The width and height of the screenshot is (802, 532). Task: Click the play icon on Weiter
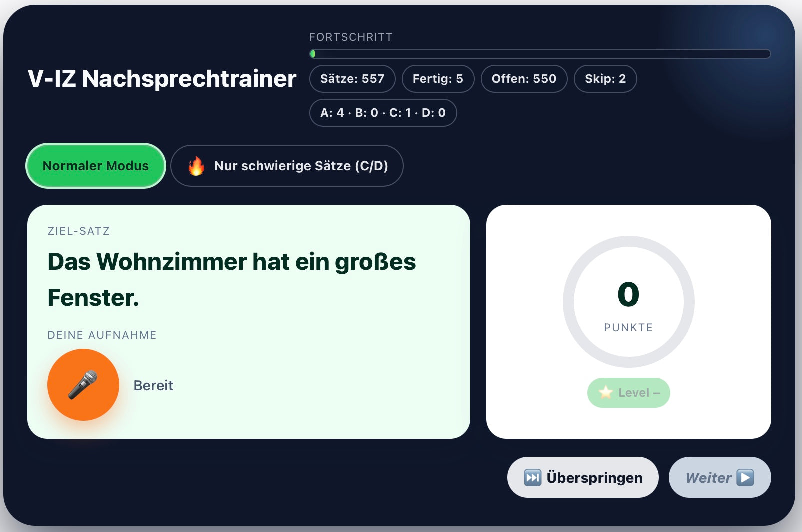pyautogui.click(x=745, y=478)
